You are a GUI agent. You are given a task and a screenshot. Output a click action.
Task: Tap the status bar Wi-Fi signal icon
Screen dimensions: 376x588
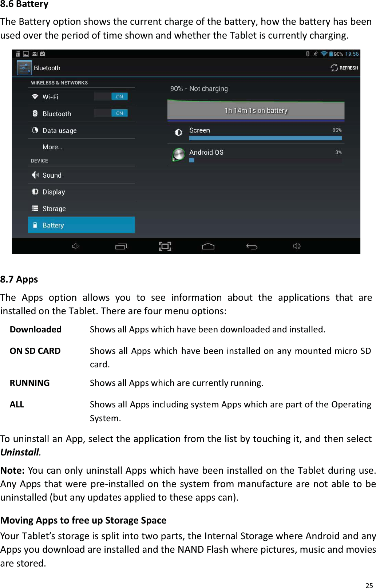pos(324,54)
